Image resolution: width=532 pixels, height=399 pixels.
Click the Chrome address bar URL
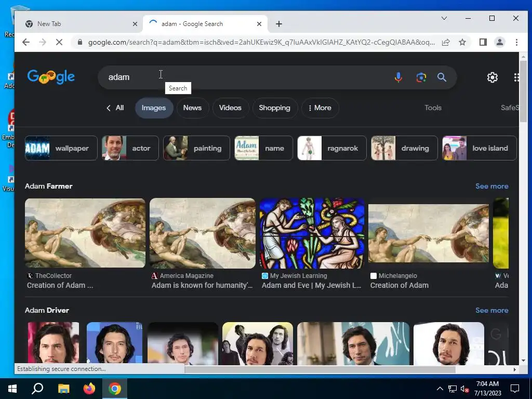tap(261, 42)
